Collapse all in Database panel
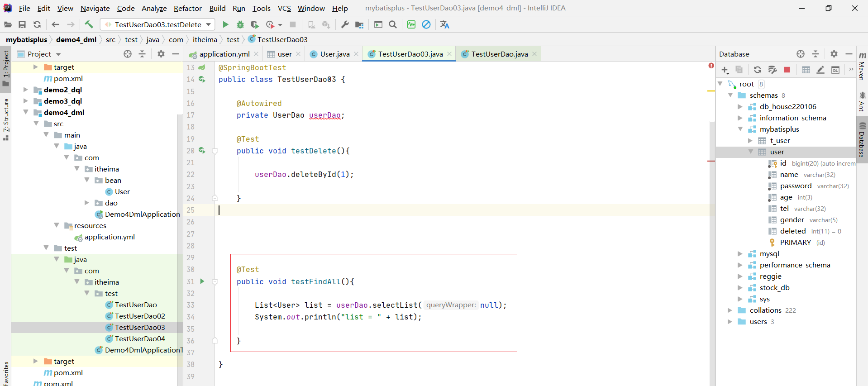Viewport: 868px width, 386px height. pos(816,54)
